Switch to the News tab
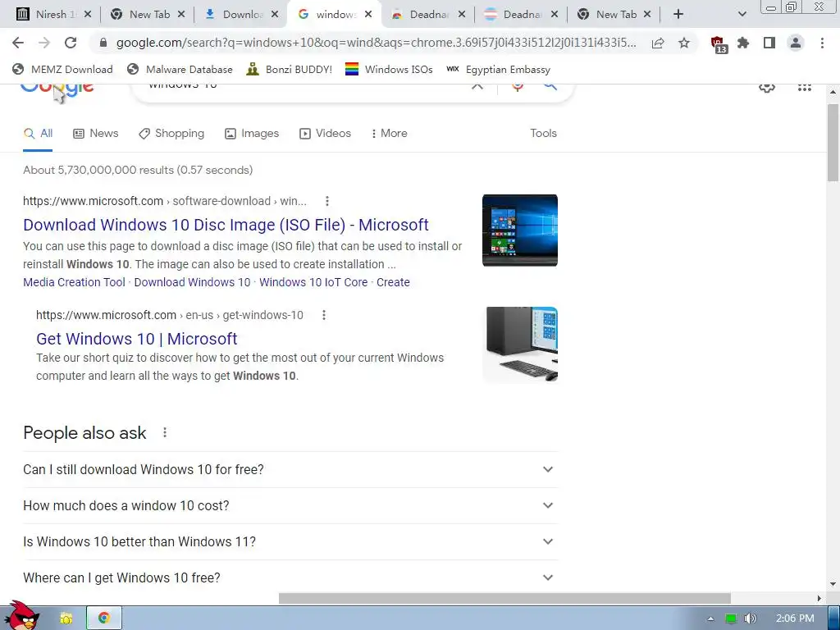This screenshot has width=840, height=630. [x=96, y=134]
